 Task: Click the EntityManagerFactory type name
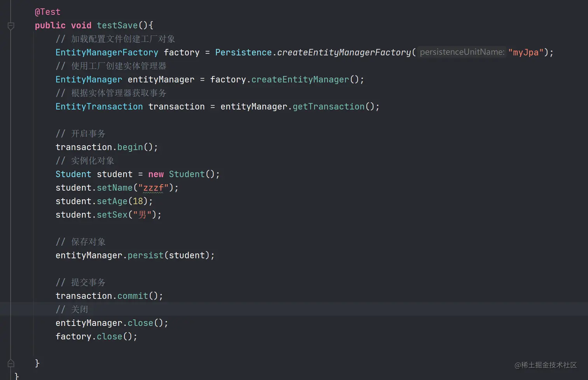[x=107, y=52]
